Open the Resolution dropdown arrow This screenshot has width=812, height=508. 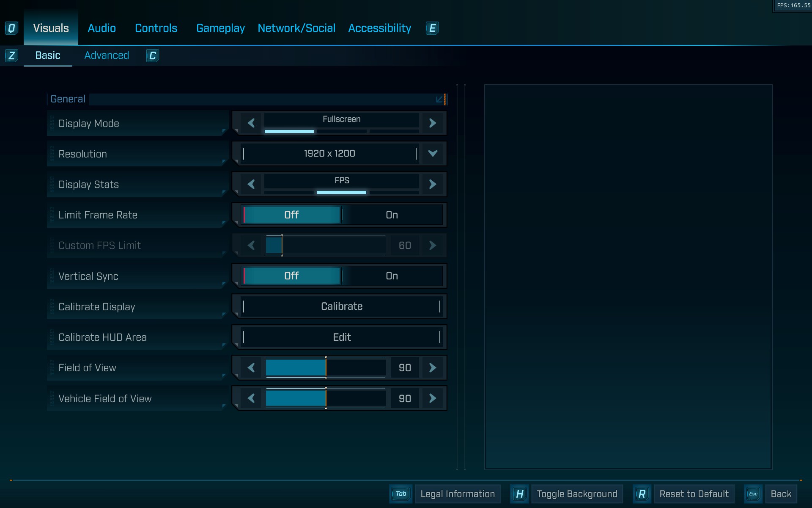click(x=432, y=153)
